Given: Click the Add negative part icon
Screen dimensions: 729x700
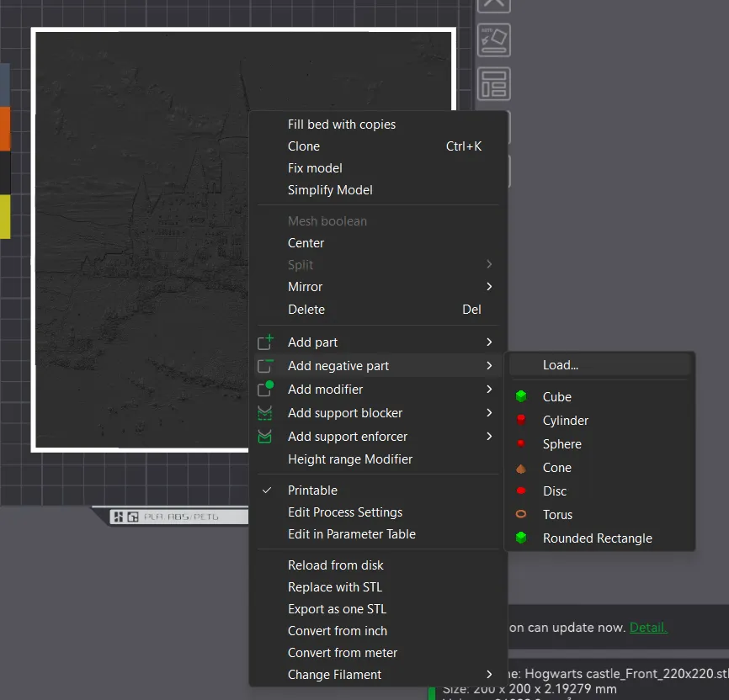Looking at the screenshot, I should [x=265, y=366].
